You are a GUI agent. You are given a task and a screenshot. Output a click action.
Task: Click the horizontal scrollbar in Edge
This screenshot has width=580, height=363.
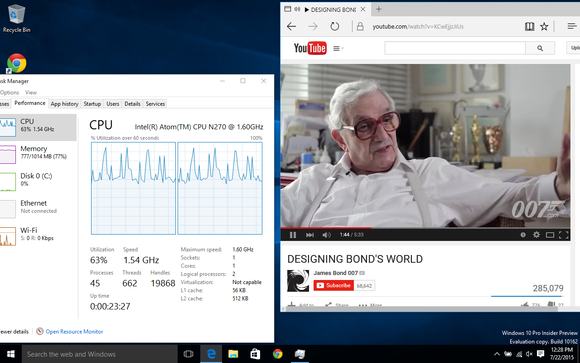pos(422,309)
